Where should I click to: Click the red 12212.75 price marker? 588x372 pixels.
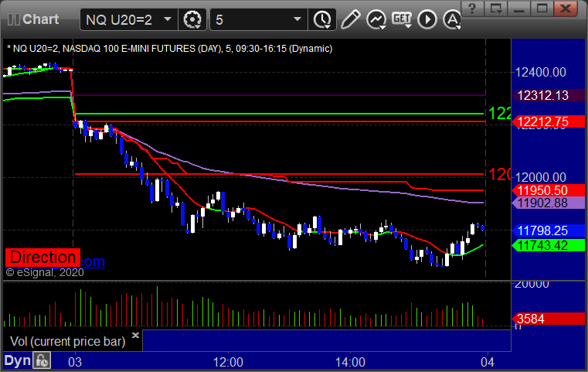pyautogui.click(x=549, y=121)
